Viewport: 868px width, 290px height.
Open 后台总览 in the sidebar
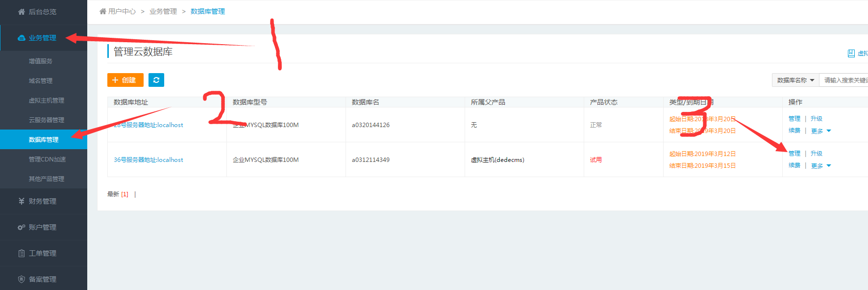pyautogui.click(x=44, y=12)
